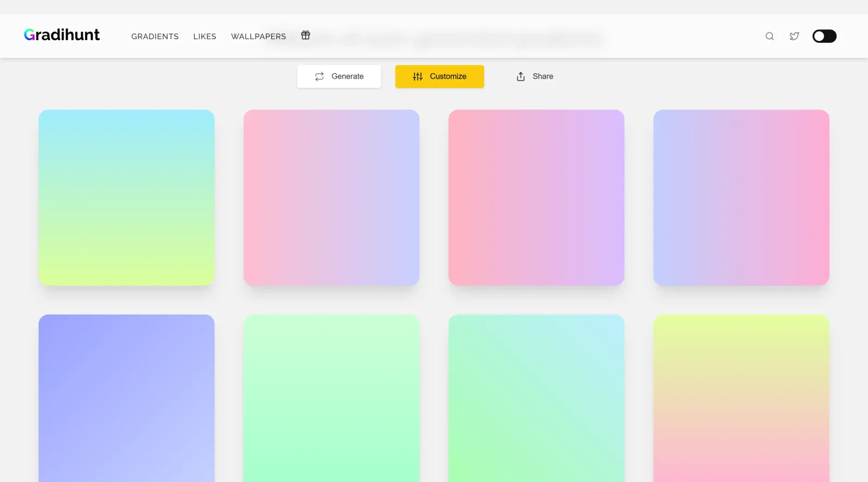This screenshot has height=482, width=868.
Task: Toggle the dark mode switch
Action: click(x=824, y=36)
